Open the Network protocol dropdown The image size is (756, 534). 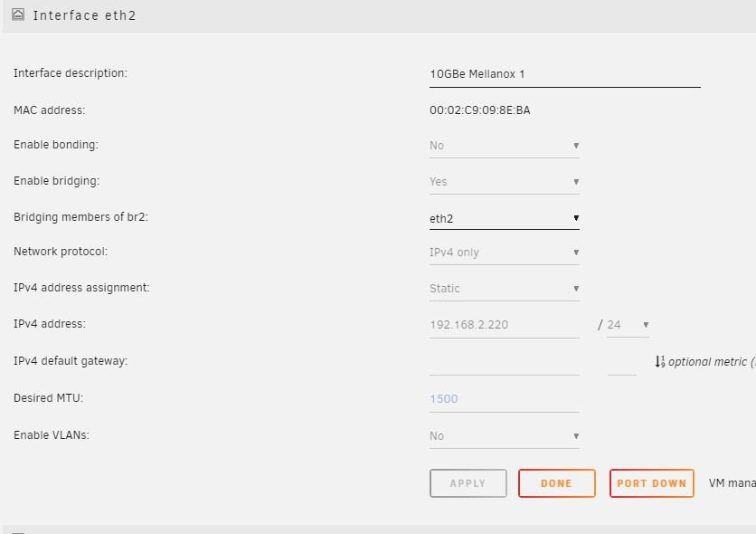(x=504, y=253)
